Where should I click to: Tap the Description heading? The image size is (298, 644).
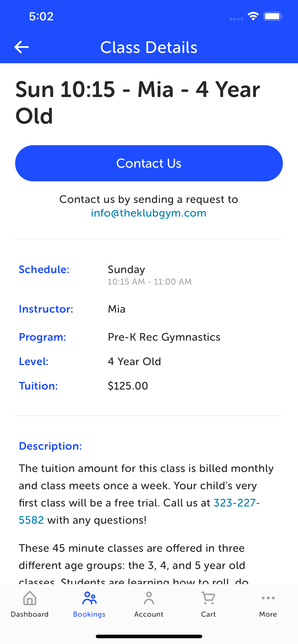[50, 446]
